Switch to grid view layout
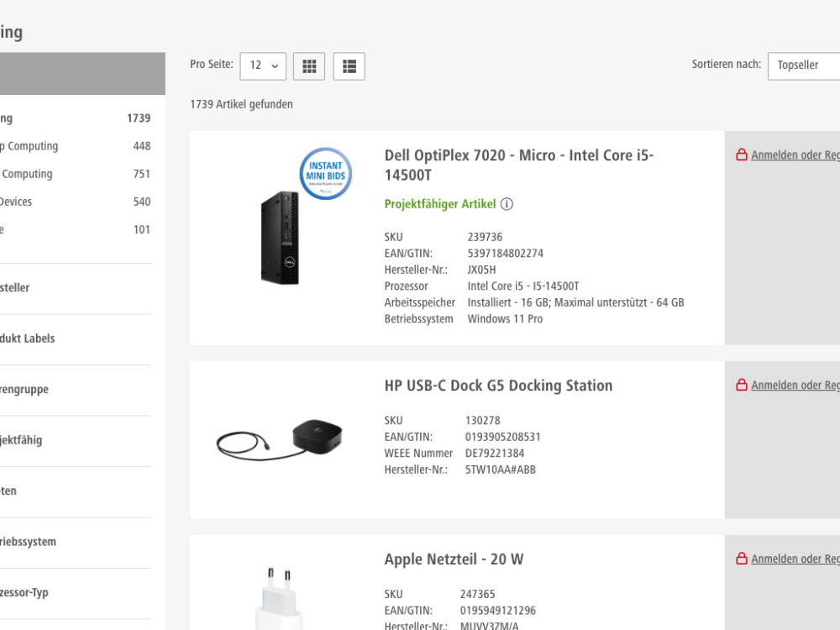840x630 pixels. point(309,66)
